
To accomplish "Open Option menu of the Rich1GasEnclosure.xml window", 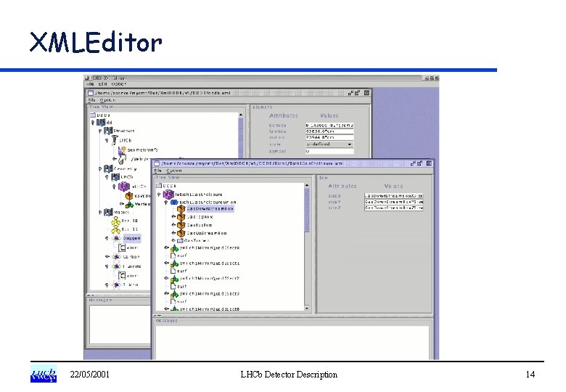I will [x=174, y=171].
